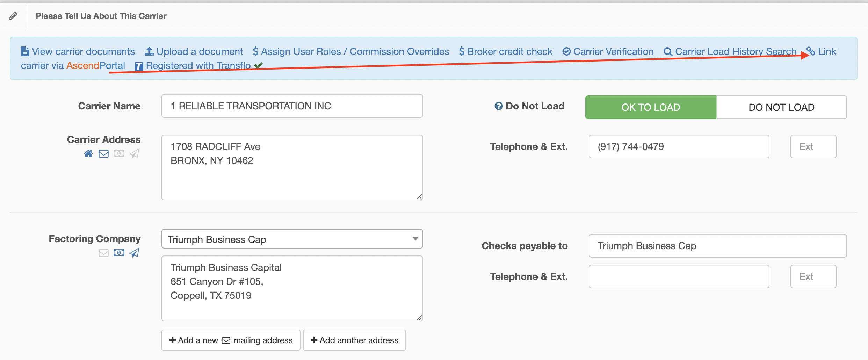Click the pencil edit icon
This screenshot has height=360, width=868.
click(13, 16)
